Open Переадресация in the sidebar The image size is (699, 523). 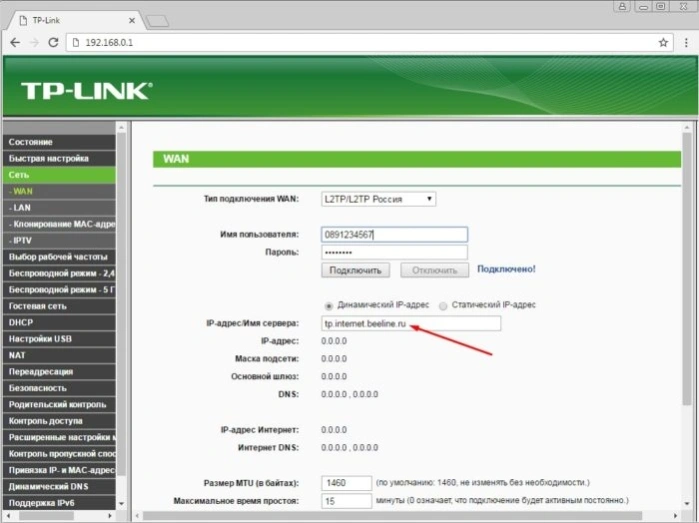click(x=59, y=372)
